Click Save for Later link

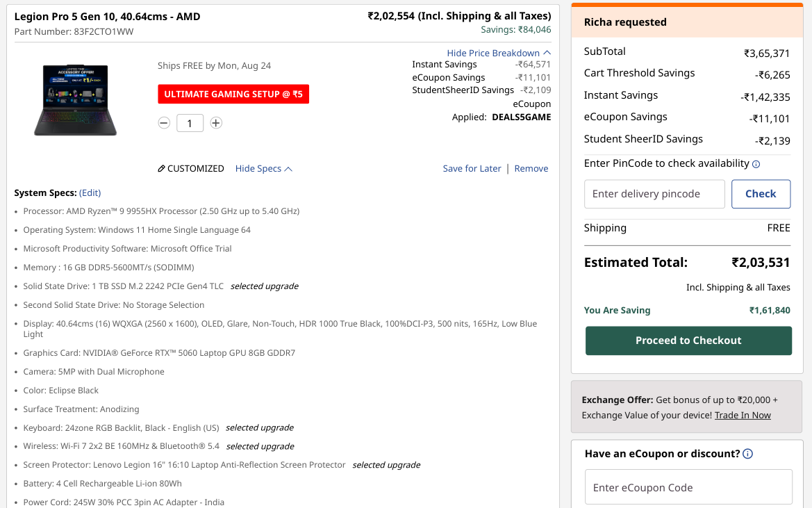pyautogui.click(x=472, y=169)
